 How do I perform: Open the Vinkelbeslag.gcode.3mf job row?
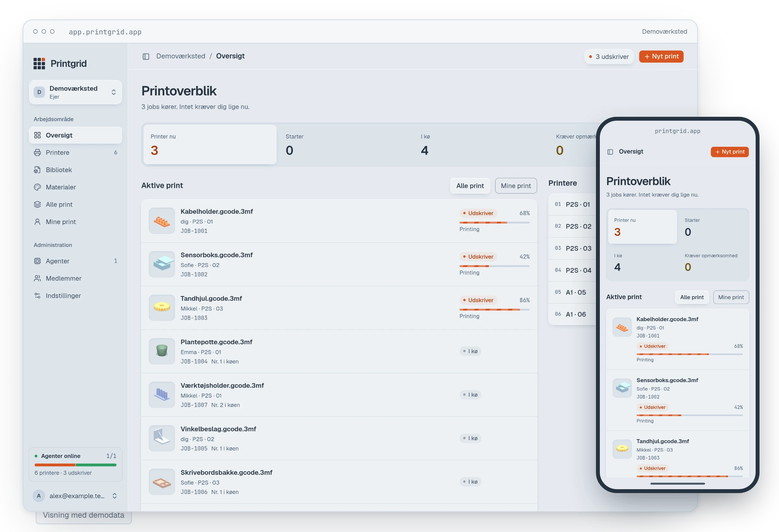[x=339, y=439]
